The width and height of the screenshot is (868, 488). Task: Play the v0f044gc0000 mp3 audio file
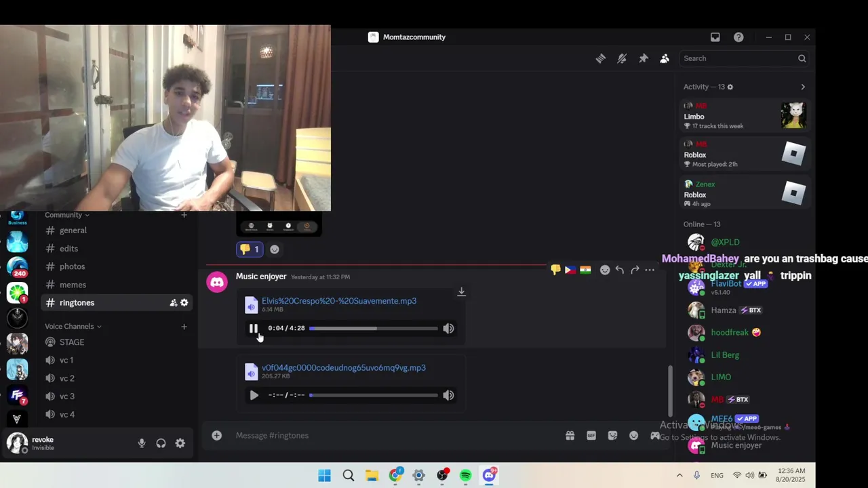tap(254, 395)
